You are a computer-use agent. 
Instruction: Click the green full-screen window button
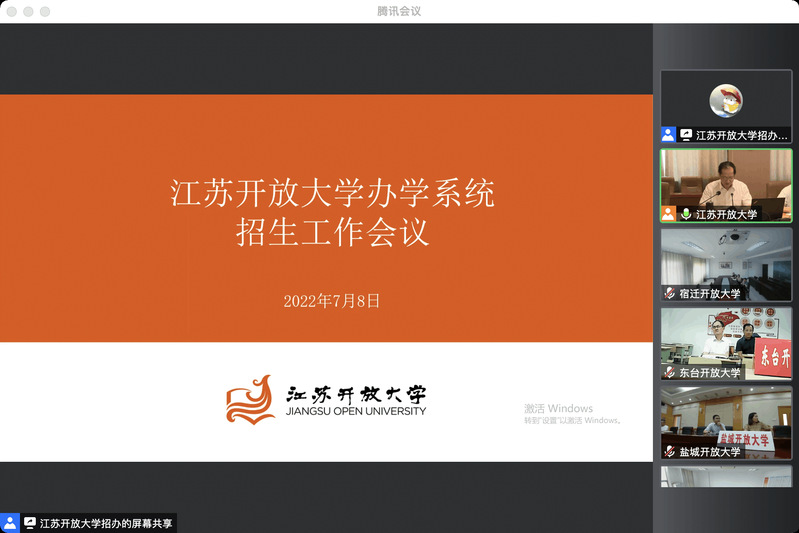tap(45, 11)
